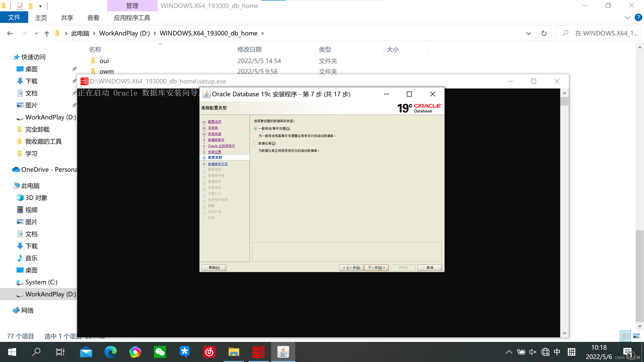Open the Windows Start menu
Viewport: 644px width, 362px height.
[x=12, y=352]
